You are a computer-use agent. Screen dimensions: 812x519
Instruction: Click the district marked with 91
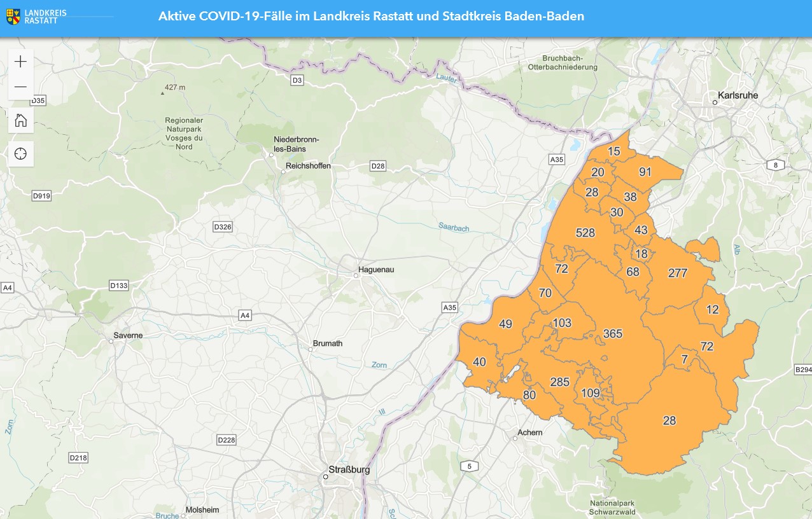645,172
